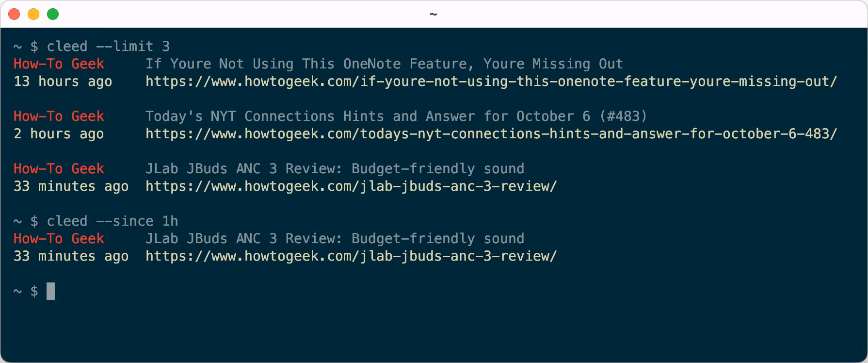Click the JLab JBuds headline under --limit command
Screen dimensions: 868x363
tap(335, 169)
